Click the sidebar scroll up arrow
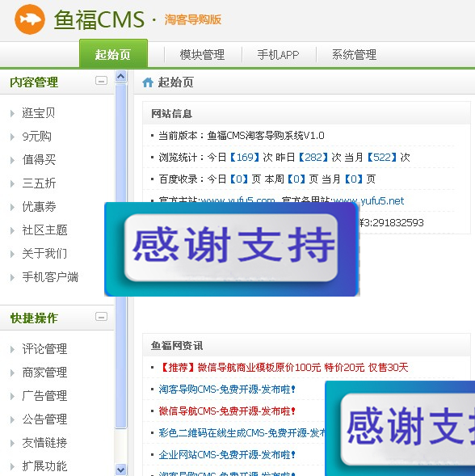Screen dimensions: 475x476 click(x=121, y=77)
